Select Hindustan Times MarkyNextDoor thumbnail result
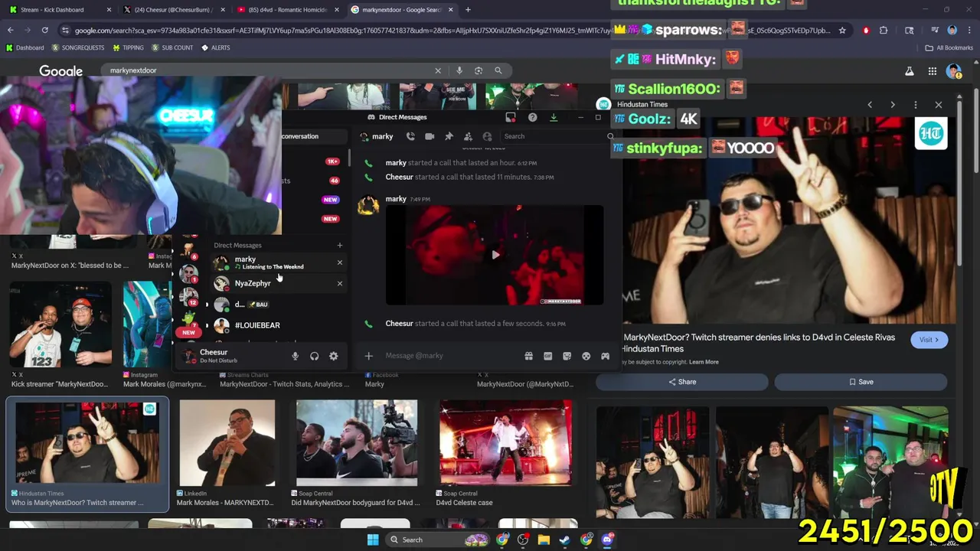Screen dimensions: 980x551 [x=87, y=455]
